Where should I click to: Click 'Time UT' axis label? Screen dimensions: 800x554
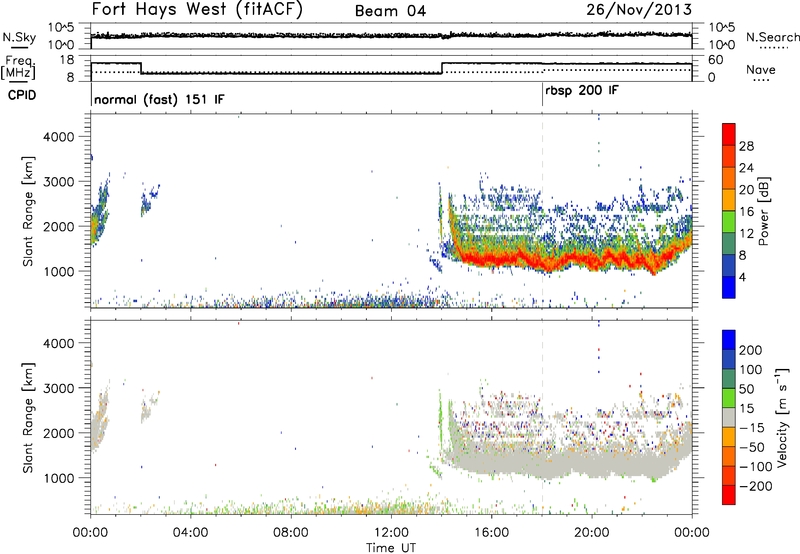point(391,548)
